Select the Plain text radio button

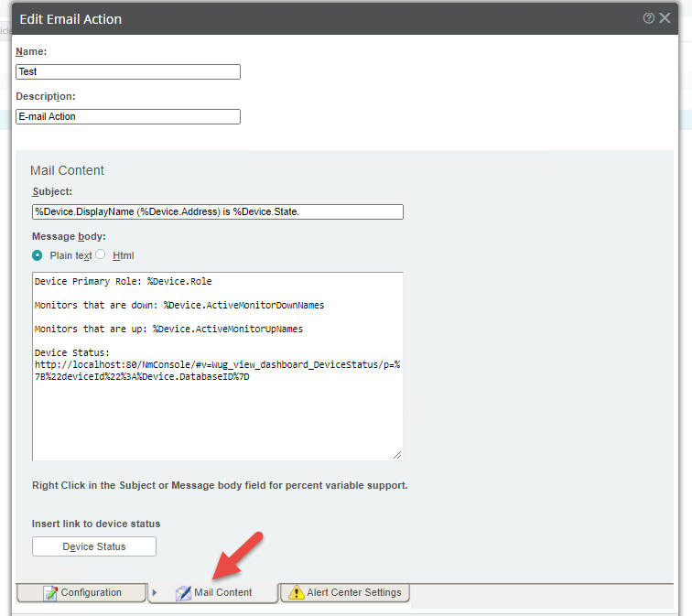pos(37,255)
